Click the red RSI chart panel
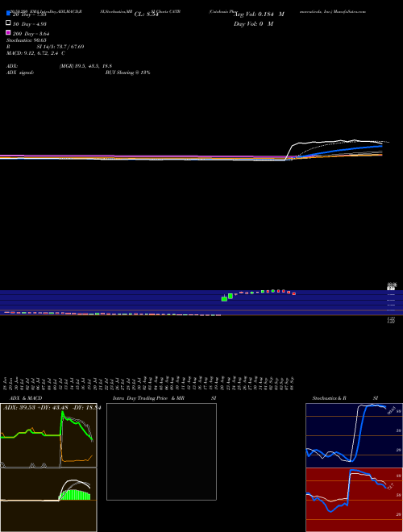Viewport: 403px width, 532px height. (x=354, y=500)
